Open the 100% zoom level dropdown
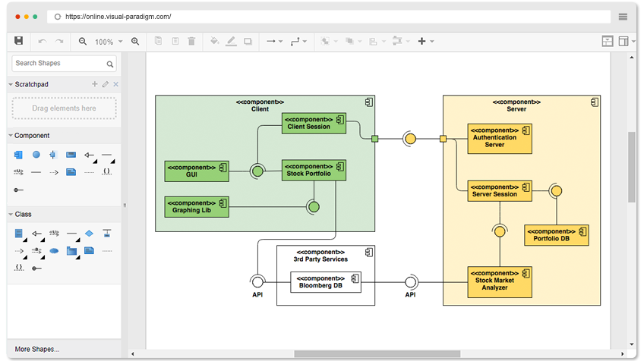The width and height of the screenshot is (644, 361). pos(109,42)
